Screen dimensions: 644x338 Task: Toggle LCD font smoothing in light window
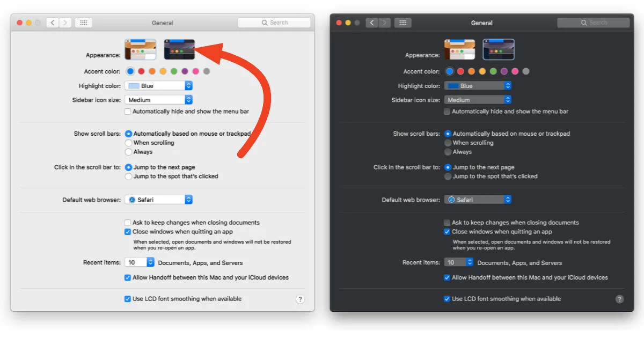click(128, 299)
